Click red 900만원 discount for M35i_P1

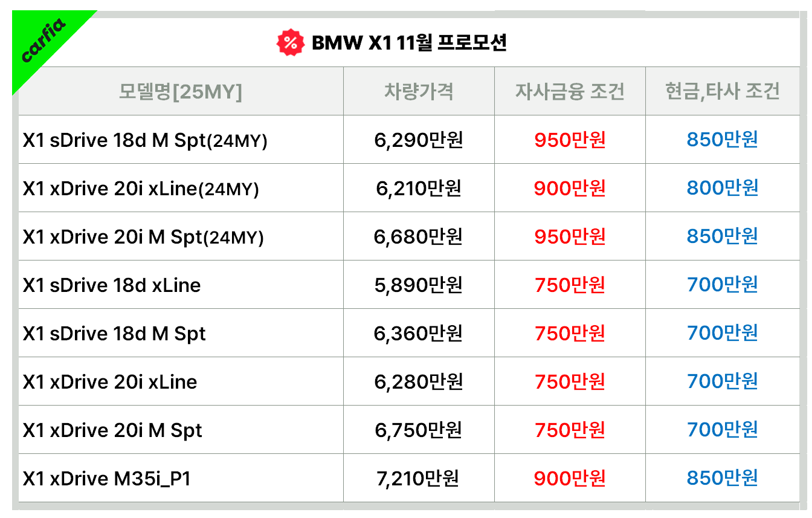[x=570, y=479]
